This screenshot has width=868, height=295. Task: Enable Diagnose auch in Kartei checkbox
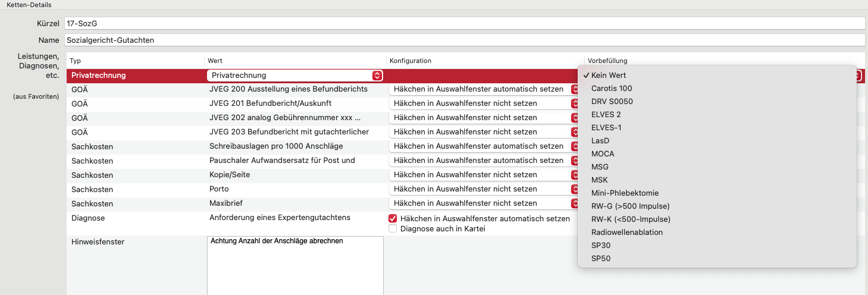pos(393,228)
